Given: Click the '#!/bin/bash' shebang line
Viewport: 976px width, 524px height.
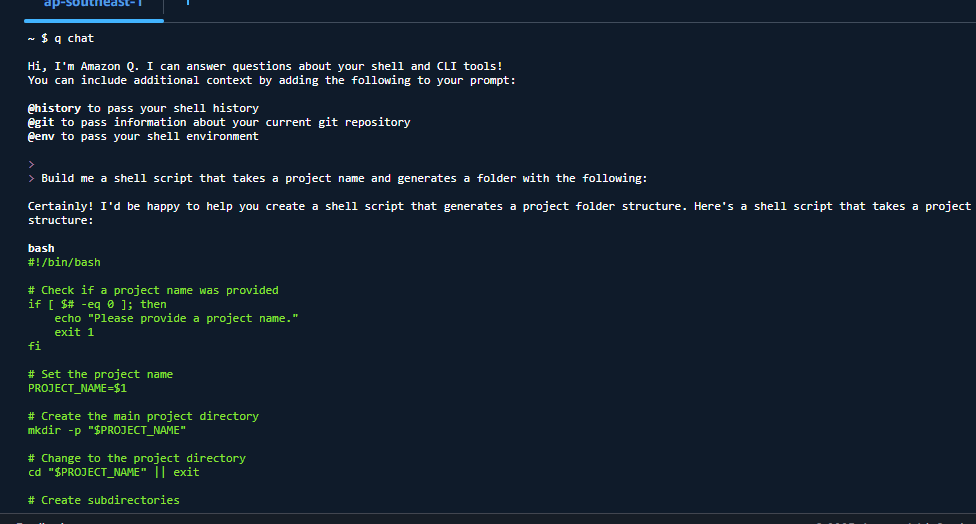Looking at the screenshot, I should click(64, 263).
